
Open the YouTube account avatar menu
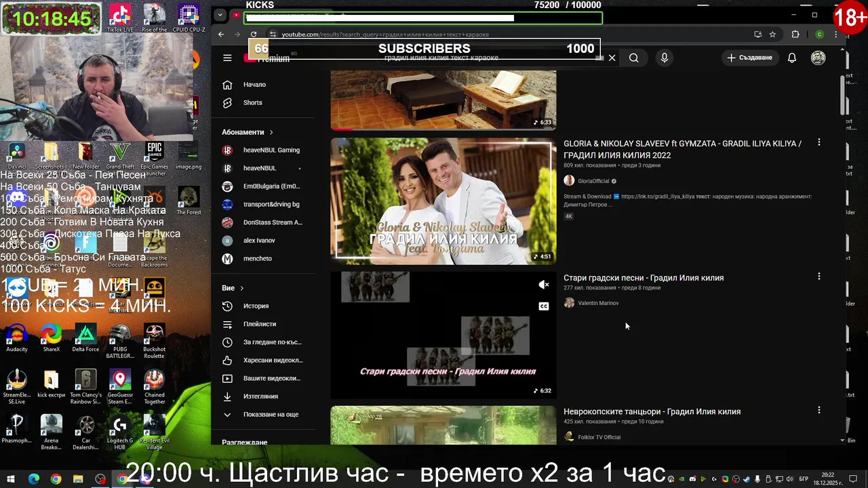coord(818,58)
